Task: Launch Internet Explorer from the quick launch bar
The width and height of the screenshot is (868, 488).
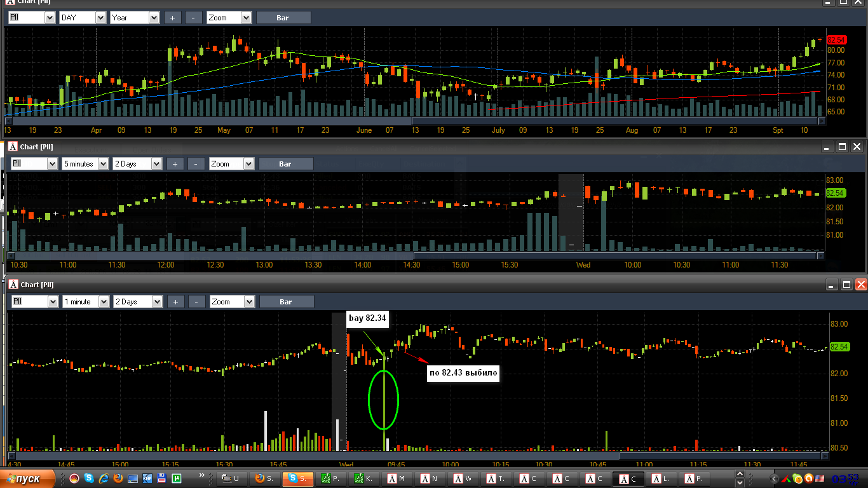Action: pos(104,478)
